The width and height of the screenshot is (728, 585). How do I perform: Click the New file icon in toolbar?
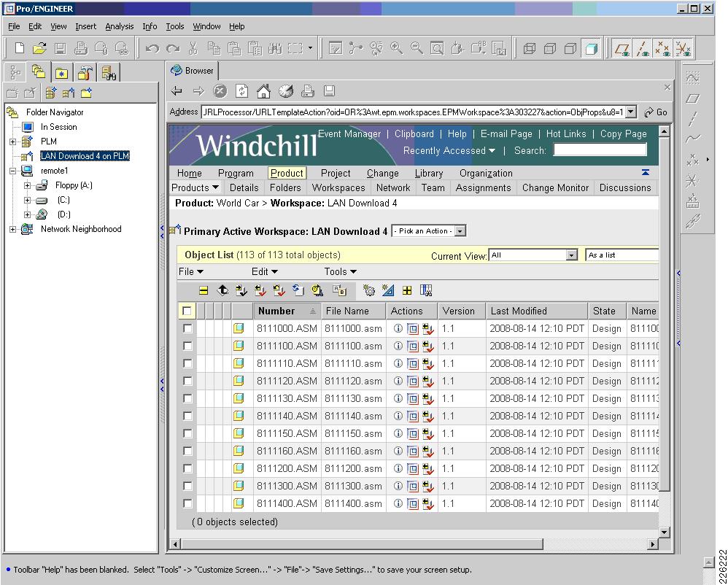(20, 48)
